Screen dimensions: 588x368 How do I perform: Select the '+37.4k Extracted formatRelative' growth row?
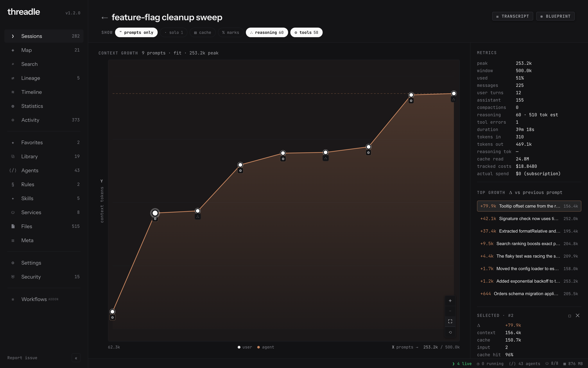click(x=529, y=231)
